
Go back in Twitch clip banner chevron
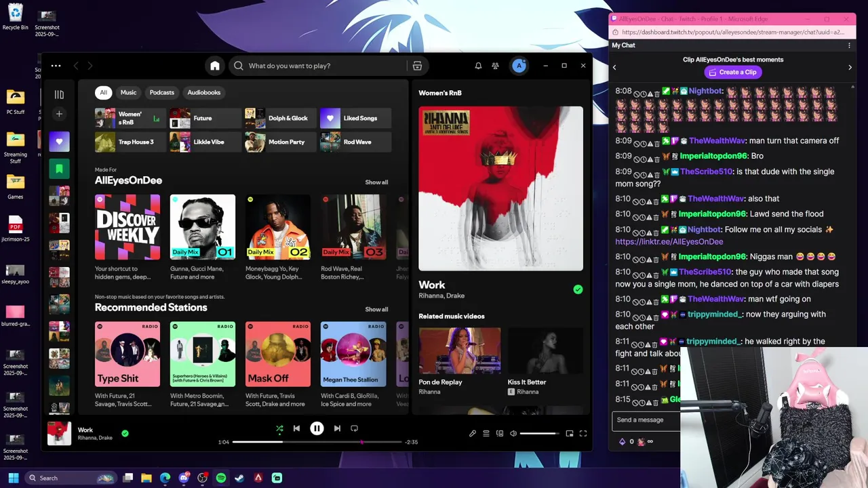614,67
